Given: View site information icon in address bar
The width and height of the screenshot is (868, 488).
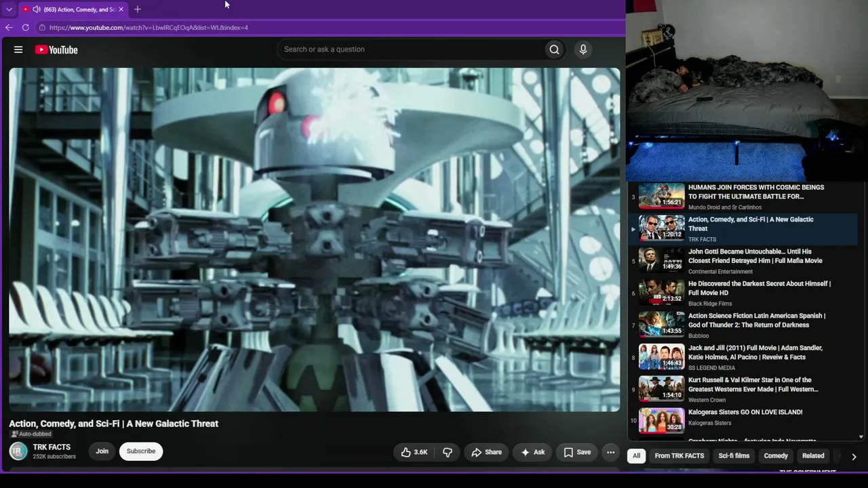Looking at the screenshot, I should click(42, 28).
